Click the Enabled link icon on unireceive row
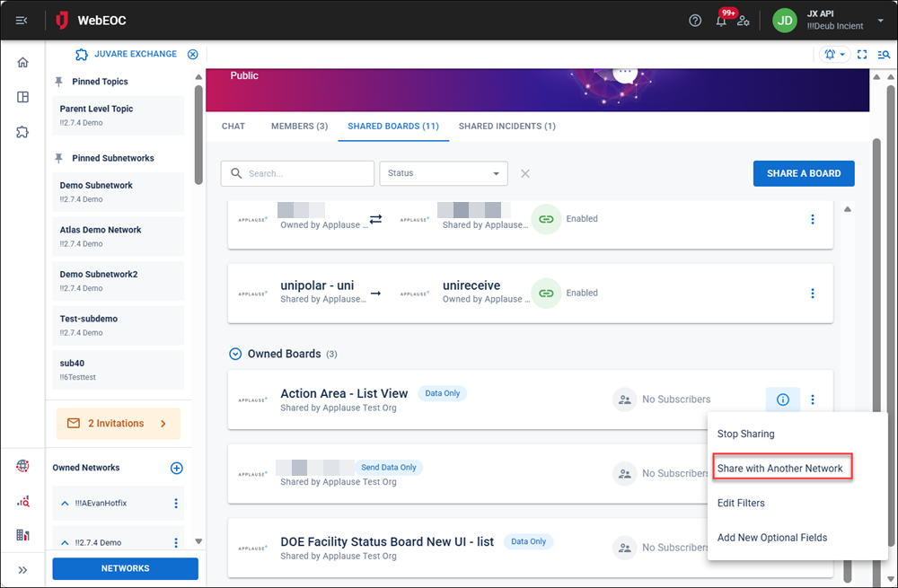This screenshot has height=588, width=898. pyautogui.click(x=546, y=294)
